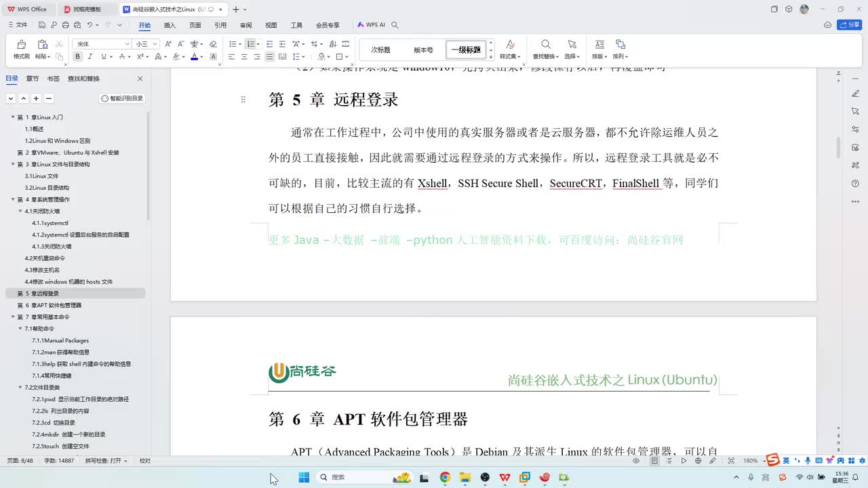Viewport: 868px width, 488px height.
Task: Click the Paste (粘贴) clipboard icon
Action: tap(42, 45)
